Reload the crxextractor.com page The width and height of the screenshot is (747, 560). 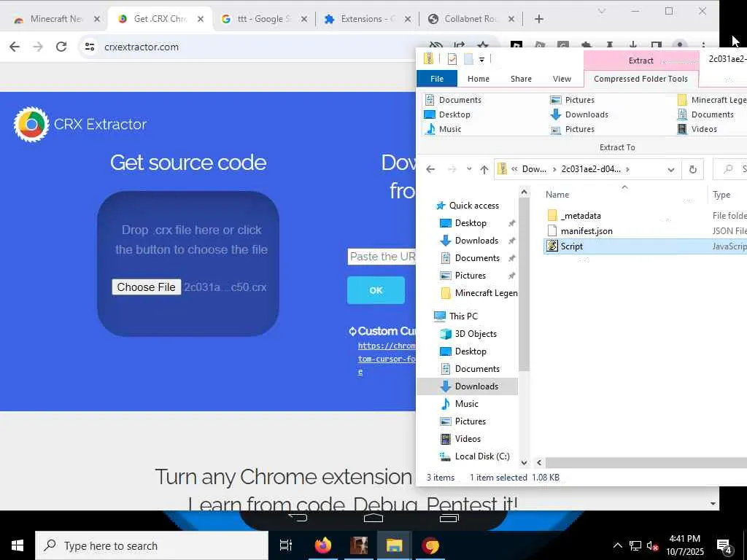[61, 47]
